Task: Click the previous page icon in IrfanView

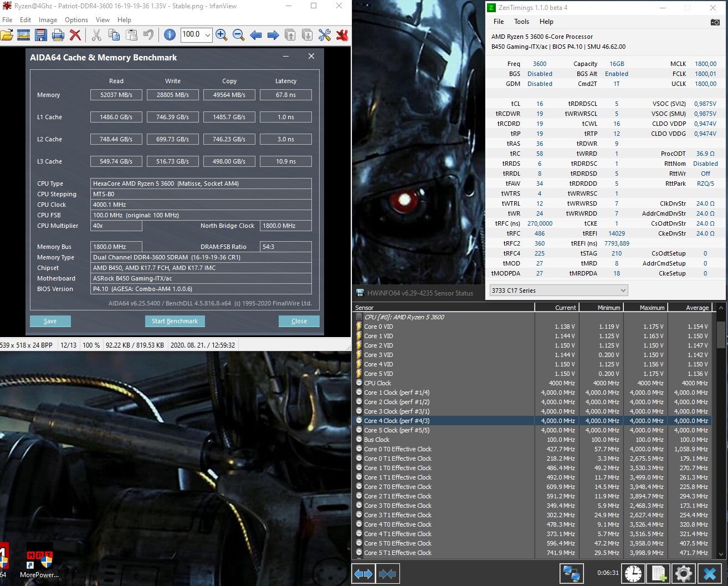Action: pos(290,35)
